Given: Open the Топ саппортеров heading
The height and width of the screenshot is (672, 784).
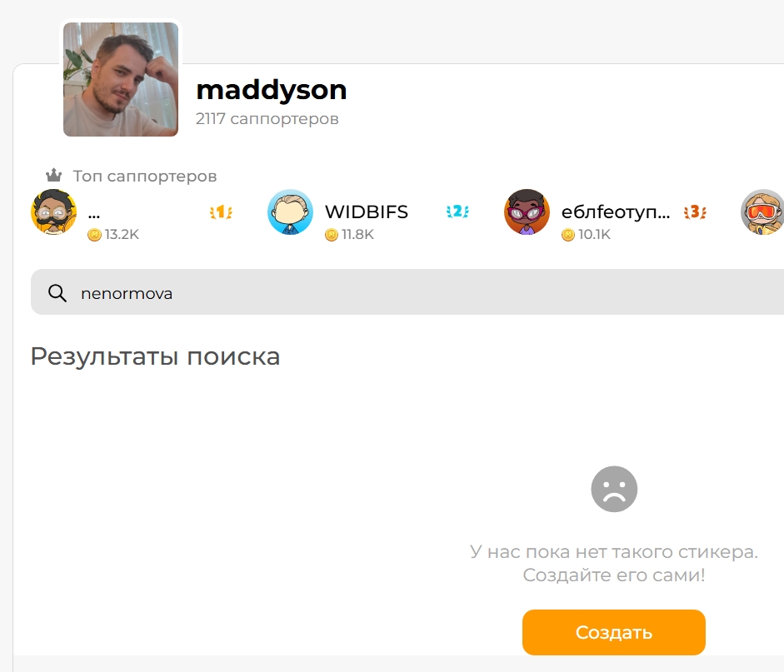Looking at the screenshot, I should pos(145,176).
